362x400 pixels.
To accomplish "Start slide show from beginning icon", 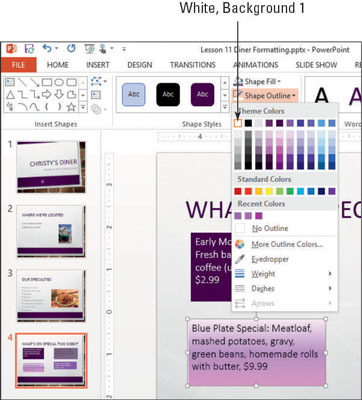I will tap(89, 49).
